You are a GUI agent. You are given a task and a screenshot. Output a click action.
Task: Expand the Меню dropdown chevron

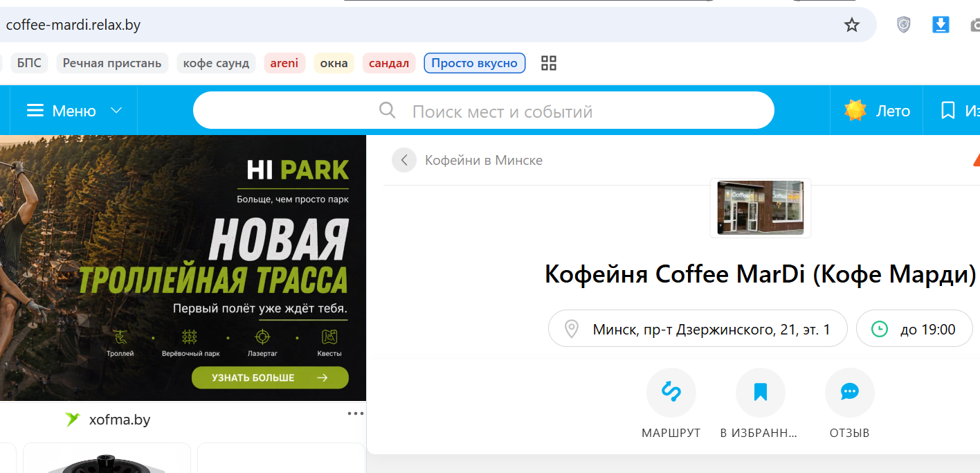(116, 111)
